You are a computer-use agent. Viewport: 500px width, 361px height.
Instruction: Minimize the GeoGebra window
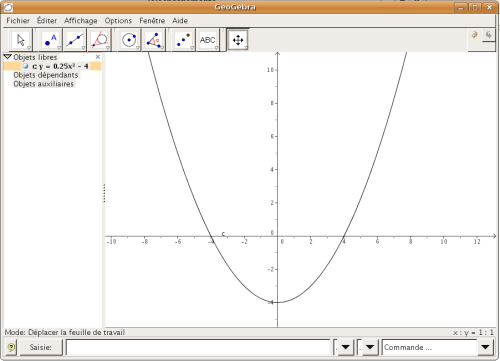tap(461, 7)
